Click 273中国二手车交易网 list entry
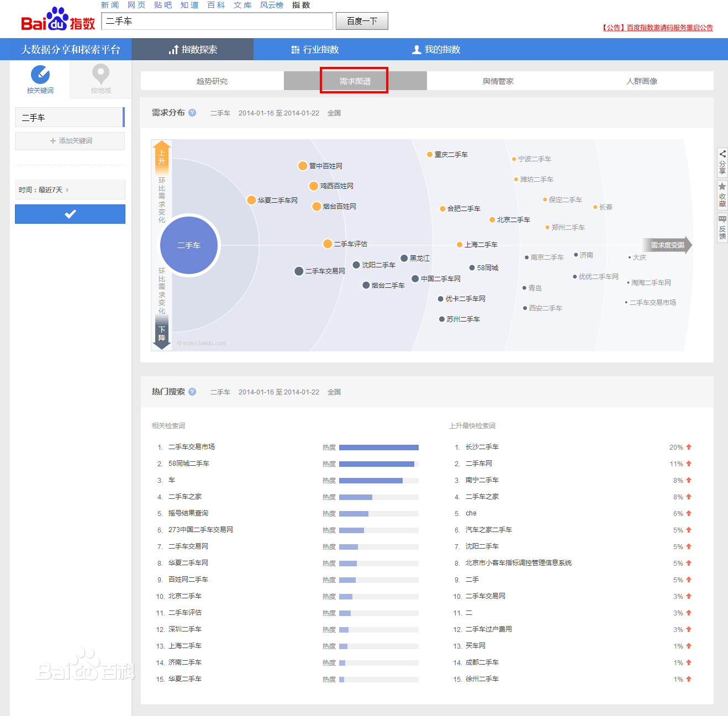The image size is (728, 716). (201, 530)
